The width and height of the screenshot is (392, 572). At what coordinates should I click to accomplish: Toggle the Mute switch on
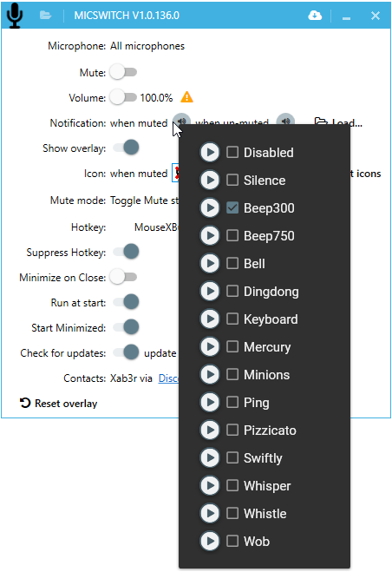pos(123,72)
